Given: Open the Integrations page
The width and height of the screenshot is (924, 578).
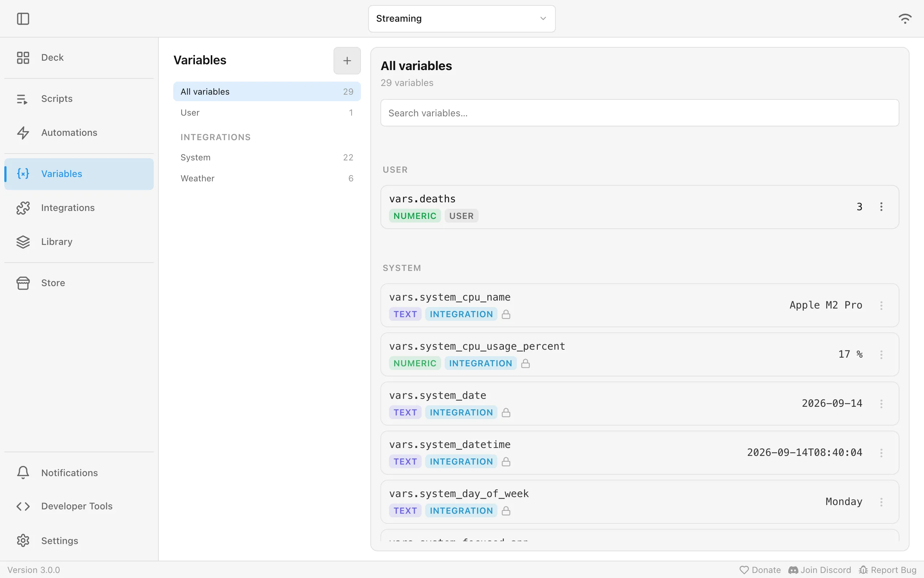Looking at the screenshot, I should tap(79, 208).
